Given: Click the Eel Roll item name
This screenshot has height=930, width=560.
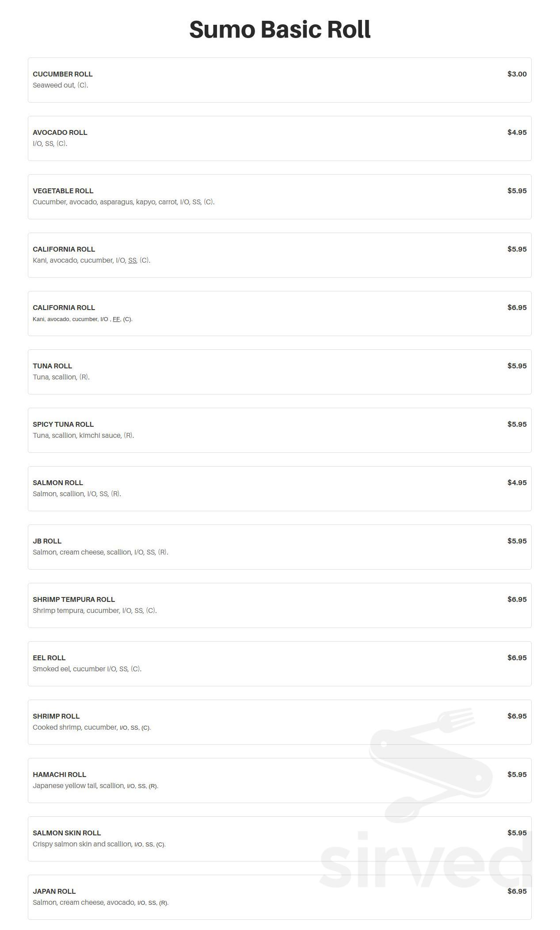Looking at the screenshot, I should pos(49,658).
